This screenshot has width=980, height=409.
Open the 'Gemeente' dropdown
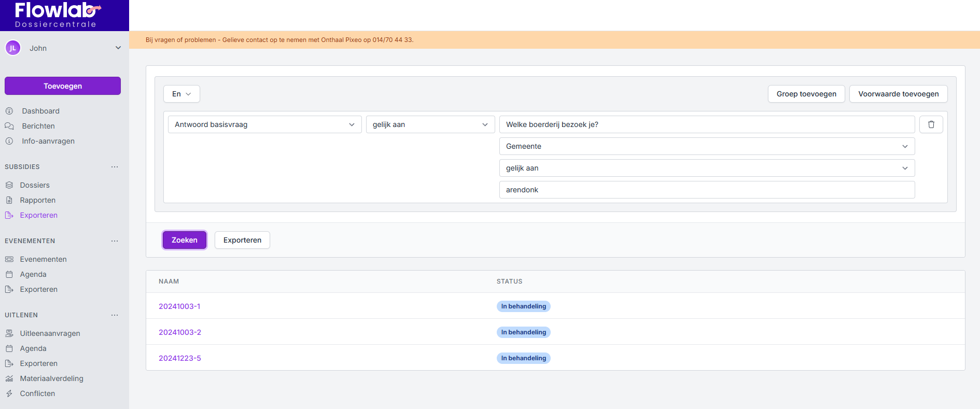pyautogui.click(x=706, y=146)
